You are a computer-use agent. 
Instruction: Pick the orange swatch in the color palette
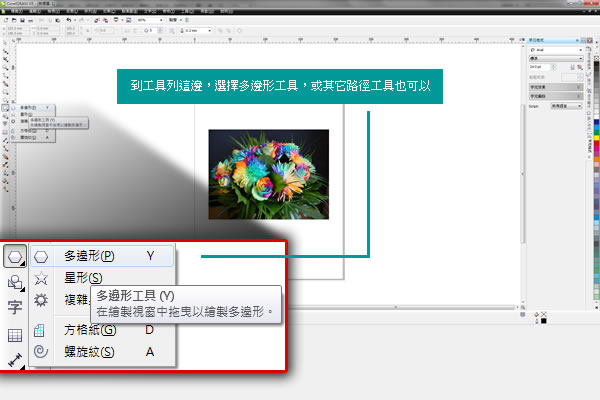point(596,159)
